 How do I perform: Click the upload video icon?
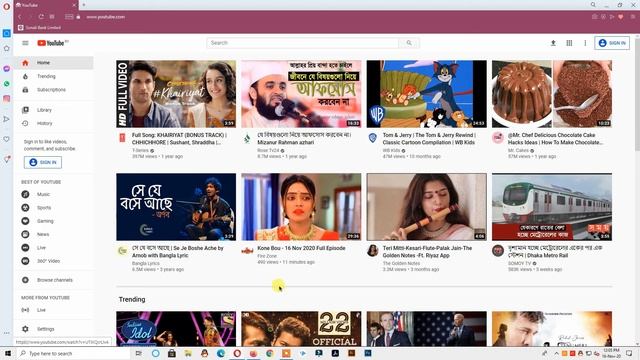[x=553, y=43]
